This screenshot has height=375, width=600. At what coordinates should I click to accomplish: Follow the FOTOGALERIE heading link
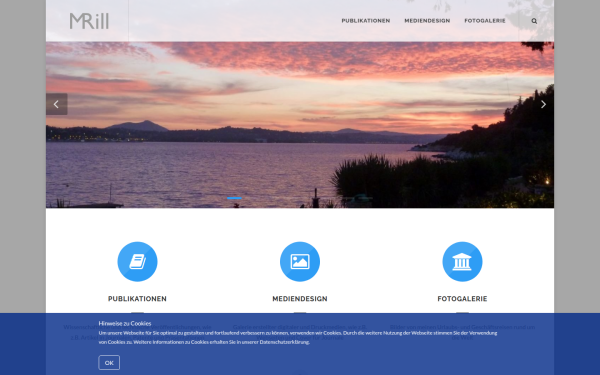(462, 299)
